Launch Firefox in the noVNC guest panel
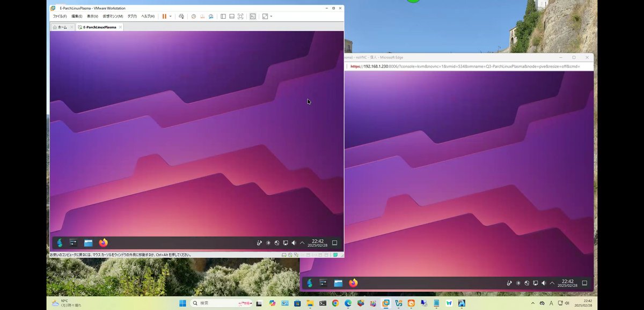 tap(353, 283)
